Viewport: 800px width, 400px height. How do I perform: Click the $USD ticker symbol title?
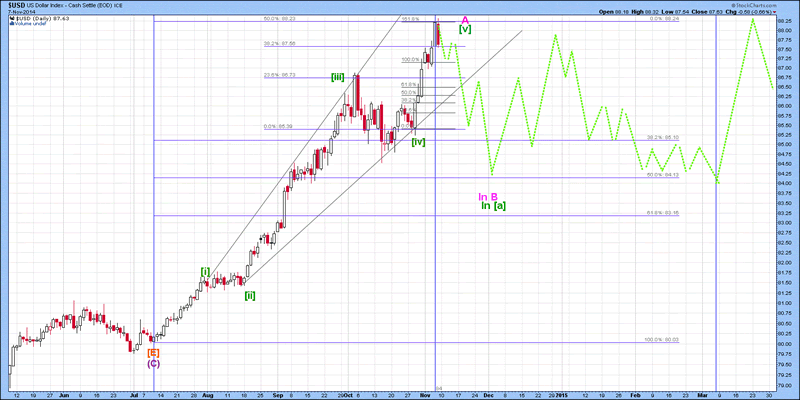[x=19, y=5]
